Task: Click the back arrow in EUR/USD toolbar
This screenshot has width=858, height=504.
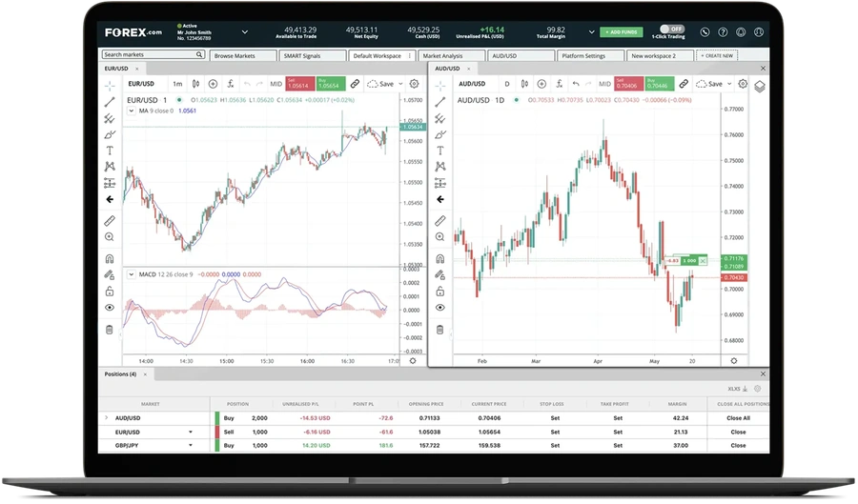Action: [110, 199]
